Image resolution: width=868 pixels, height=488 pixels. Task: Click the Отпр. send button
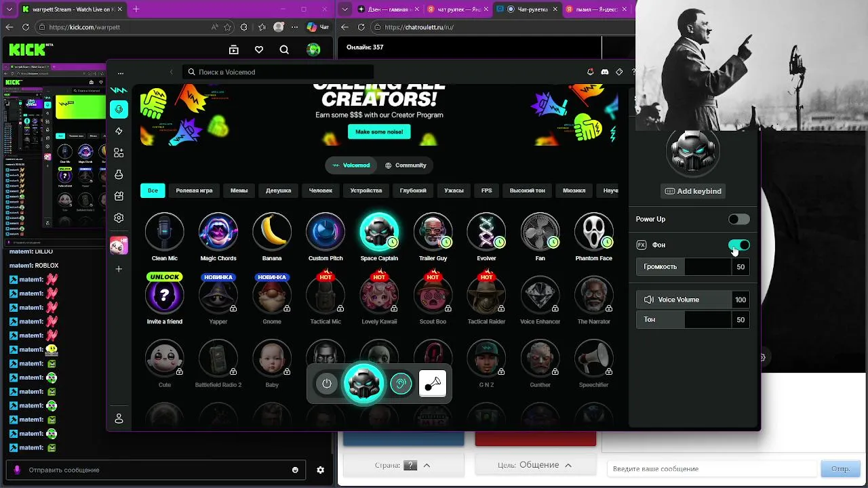click(840, 468)
